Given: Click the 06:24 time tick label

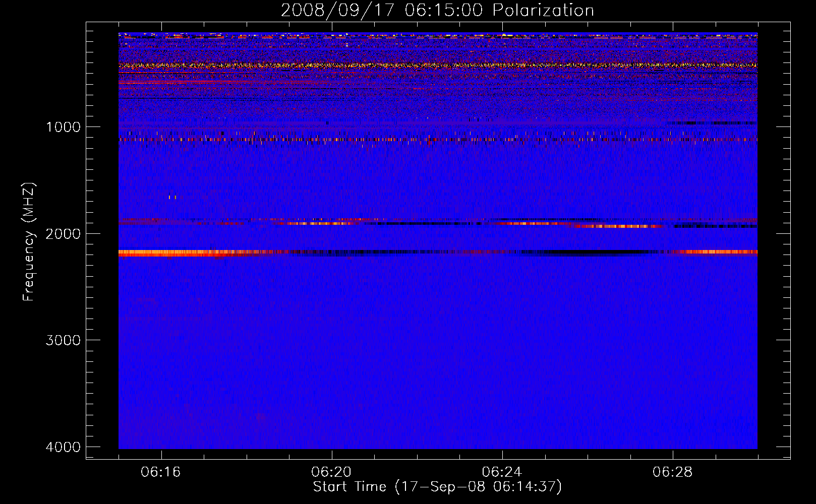Looking at the screenshot, I should click(502, 472).
